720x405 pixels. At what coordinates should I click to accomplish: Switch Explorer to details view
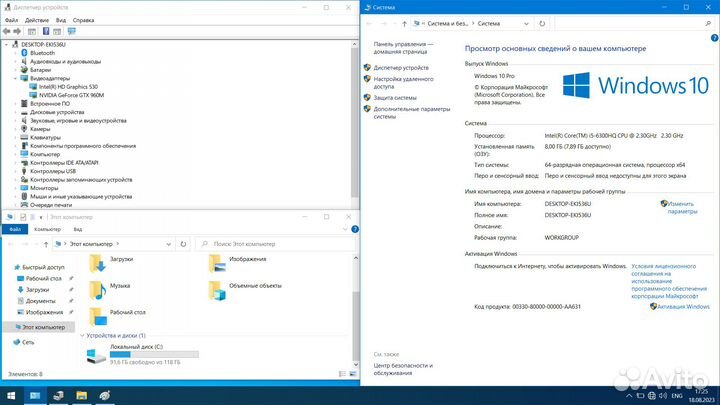[x=343, y=374]
